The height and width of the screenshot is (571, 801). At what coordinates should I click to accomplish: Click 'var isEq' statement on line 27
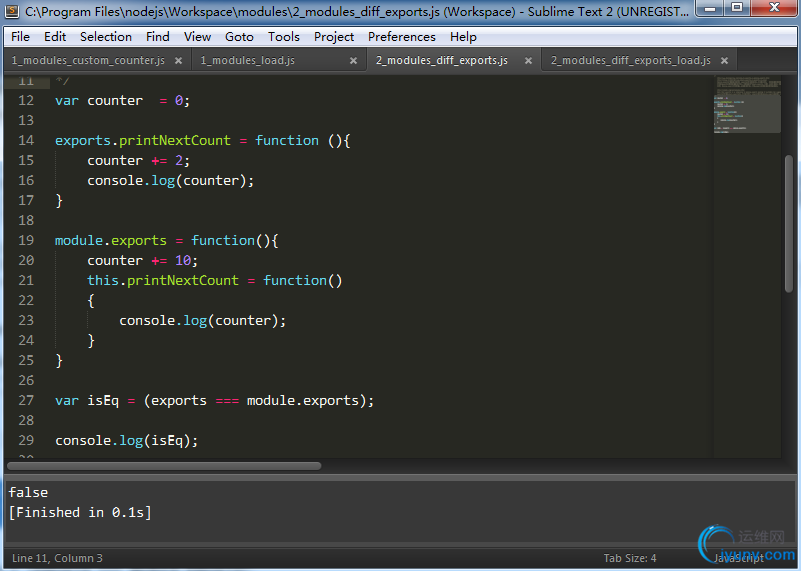click(215, 400)
